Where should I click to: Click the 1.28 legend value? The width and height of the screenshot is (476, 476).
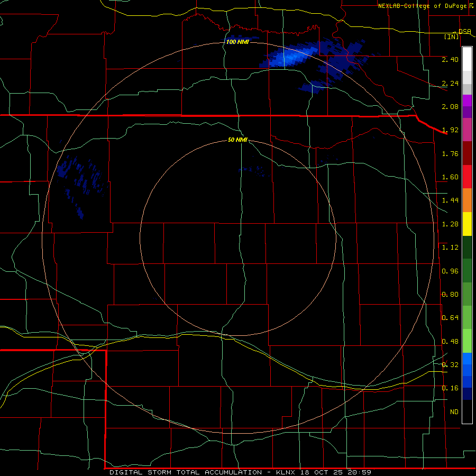(x=450, y=224)
